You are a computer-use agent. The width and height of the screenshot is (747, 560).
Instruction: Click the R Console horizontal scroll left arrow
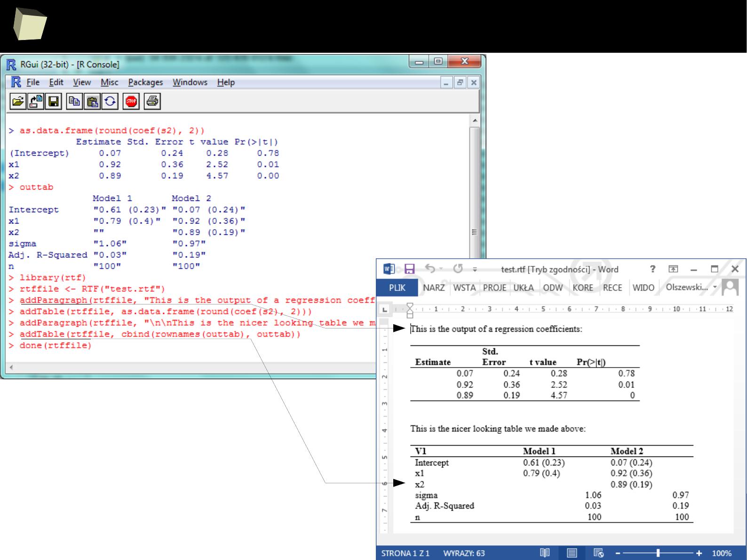[x=11, y=368]
